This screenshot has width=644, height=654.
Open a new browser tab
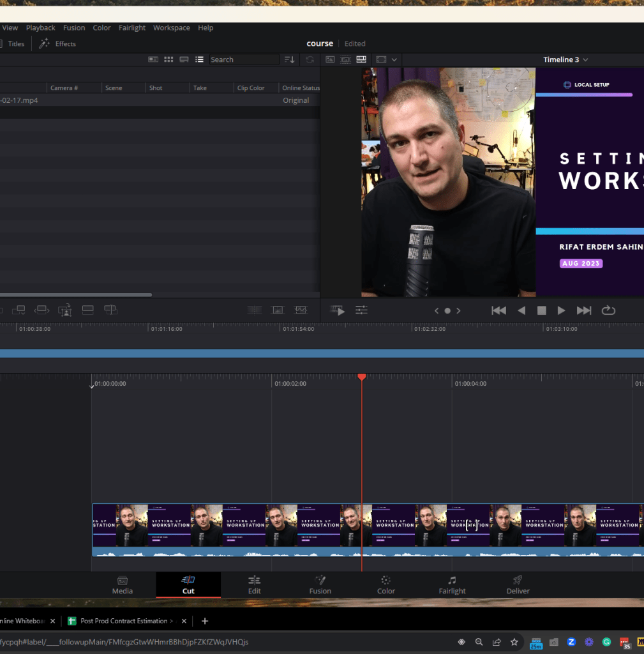point(205,621)
